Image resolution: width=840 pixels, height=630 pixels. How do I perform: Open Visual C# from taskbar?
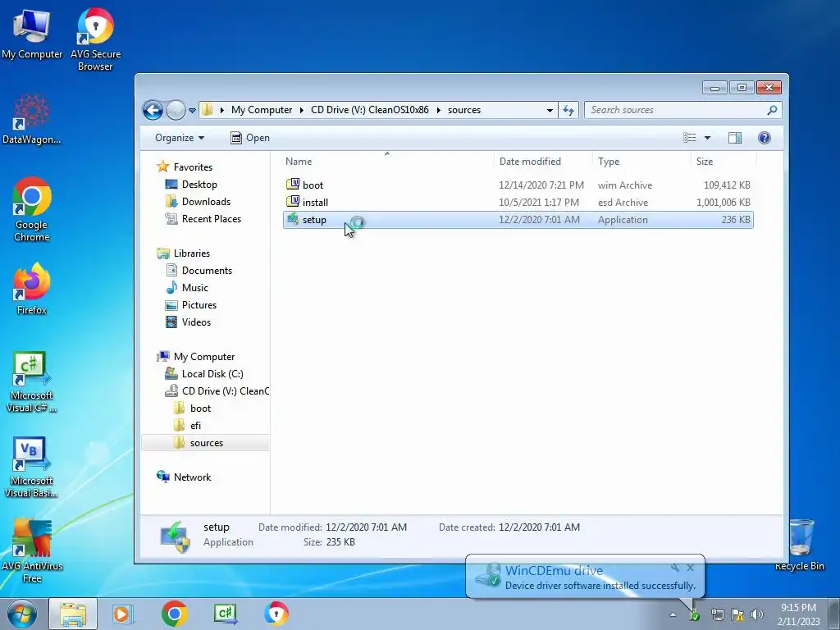tap(226, 614)
